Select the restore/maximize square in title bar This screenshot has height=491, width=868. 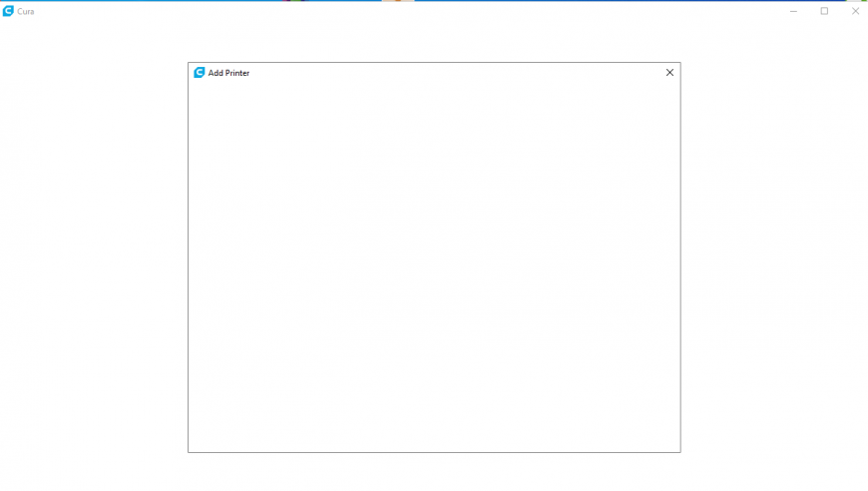pyautogui.click(x=824, y=11)
